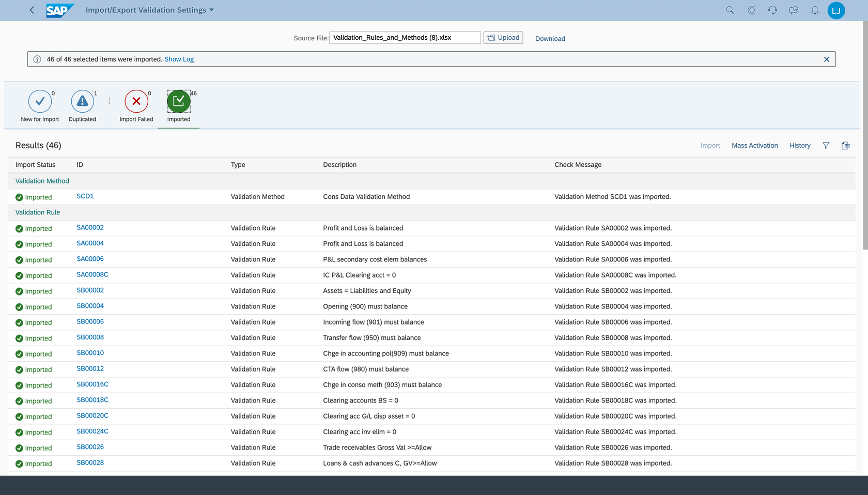Open the export to spreadsheet icon
Screen dimensions: 868x495
tap(846, 146)
